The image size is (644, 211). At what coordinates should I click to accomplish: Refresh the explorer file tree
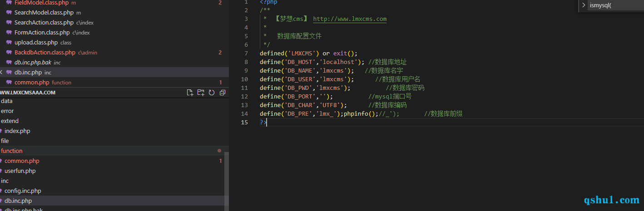pyautogui.click(x=212, y=93)
